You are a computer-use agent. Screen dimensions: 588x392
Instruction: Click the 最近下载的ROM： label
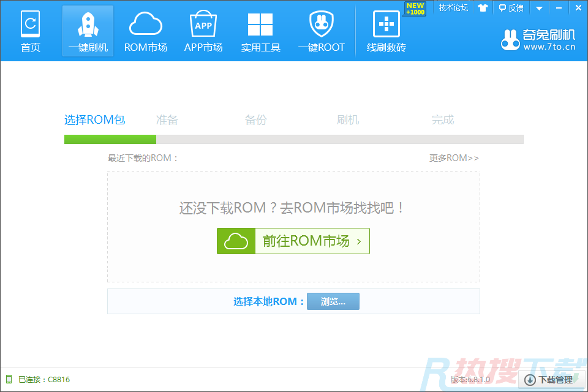pos(143,158)
